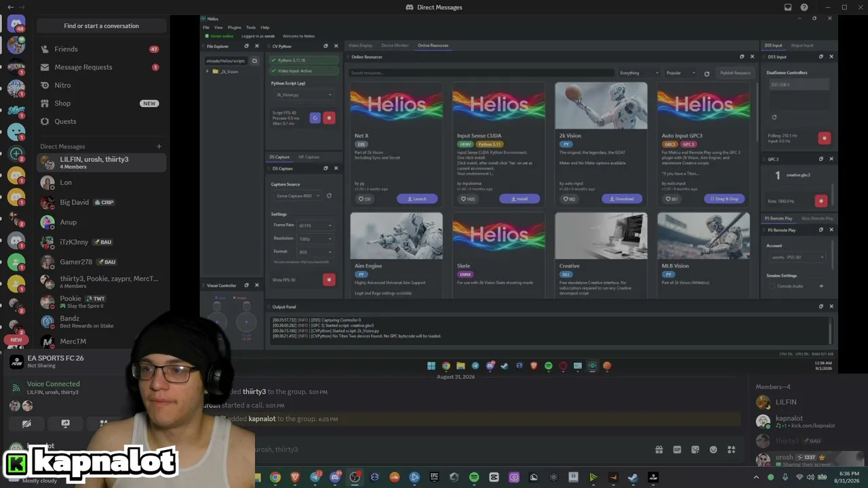
Task: Click the Publish Resource button
Action: coord(735,73)
